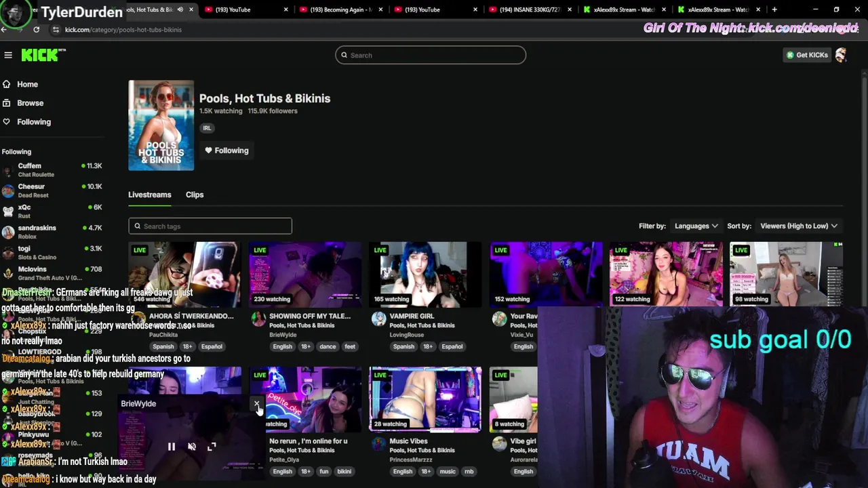Focus the main Search field
The height and width of the screenshot is (488, 868).
coord(431,55)
